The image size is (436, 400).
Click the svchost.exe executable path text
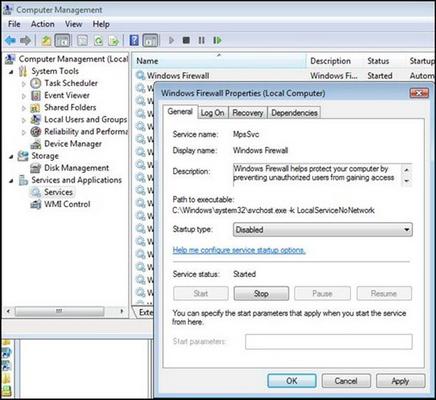[x=273, y=210]
